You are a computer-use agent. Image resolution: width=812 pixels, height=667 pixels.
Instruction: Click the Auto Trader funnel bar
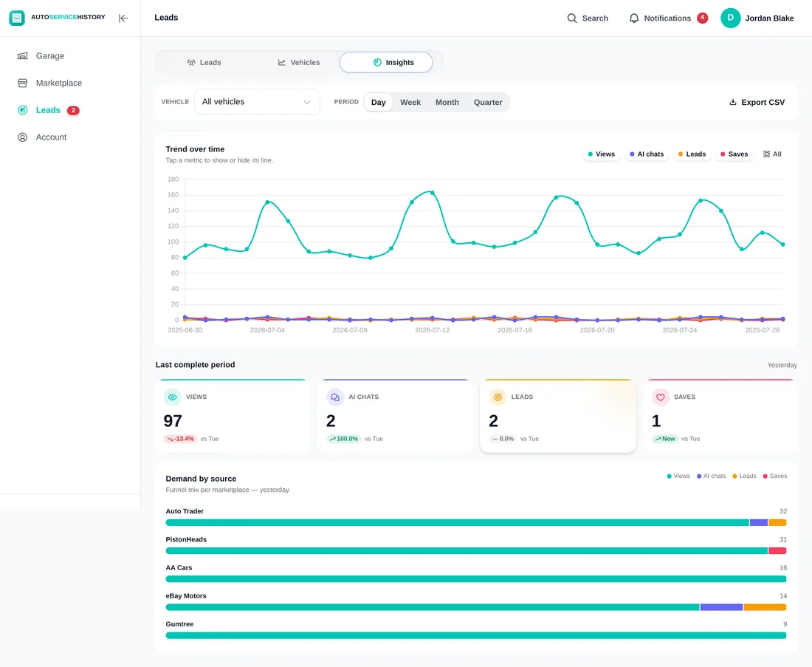point(476,522)
